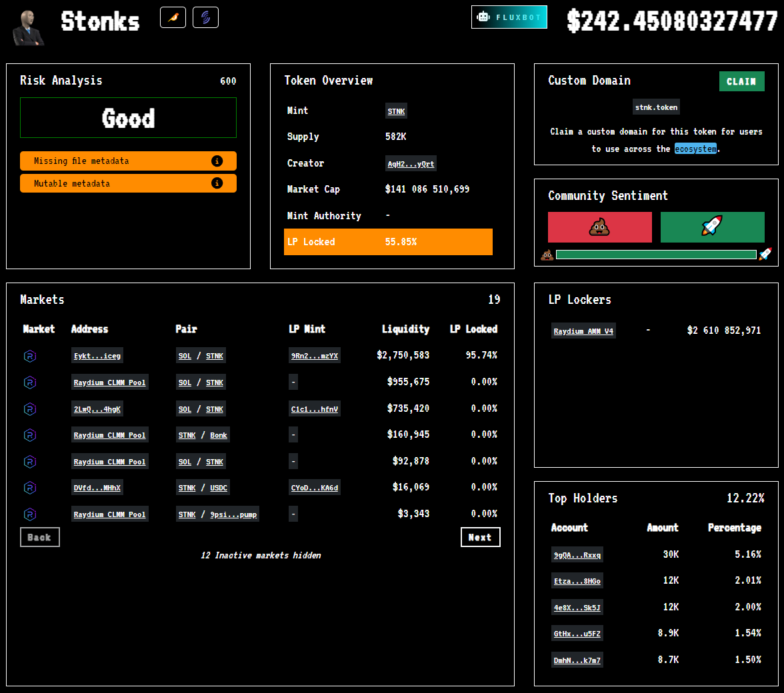
Task: Click the price $242.45080327477
Action: (672, 21)
